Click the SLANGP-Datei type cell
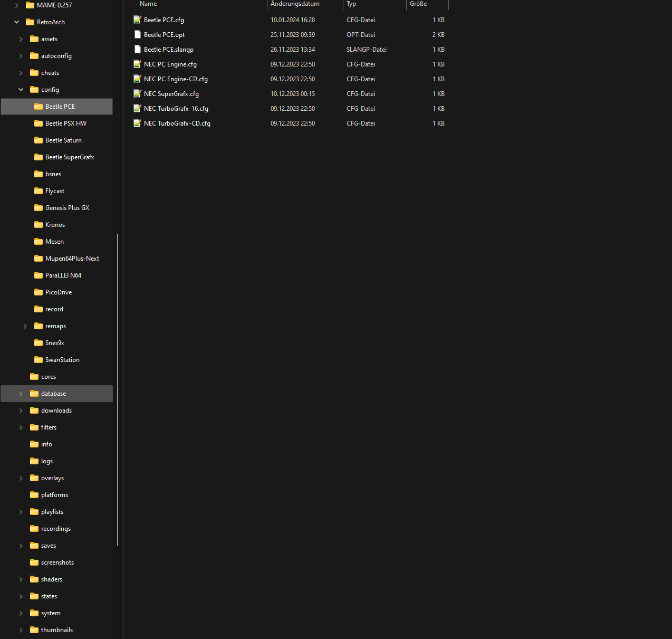The width and height of the screenshot is (672, 639). [x=367, y=50]
